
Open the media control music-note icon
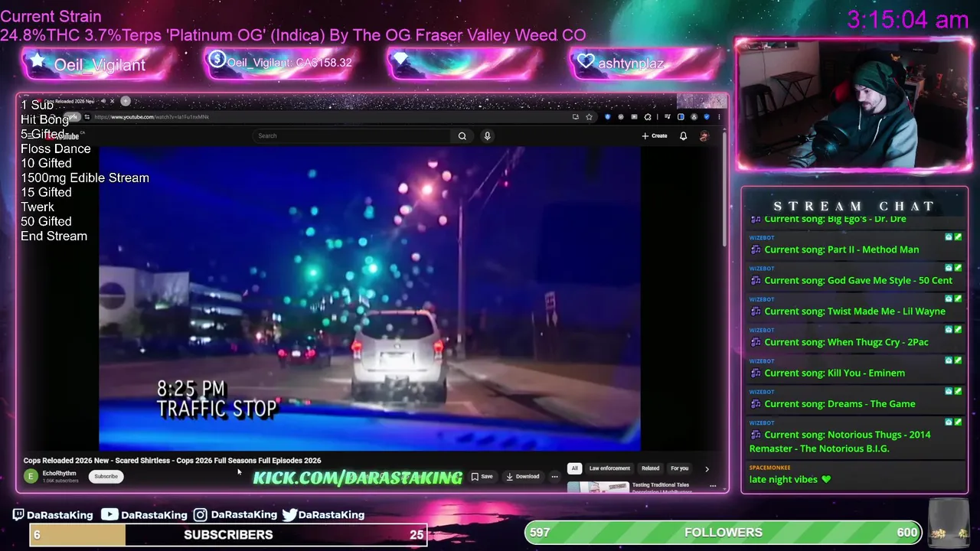[668, 116]
